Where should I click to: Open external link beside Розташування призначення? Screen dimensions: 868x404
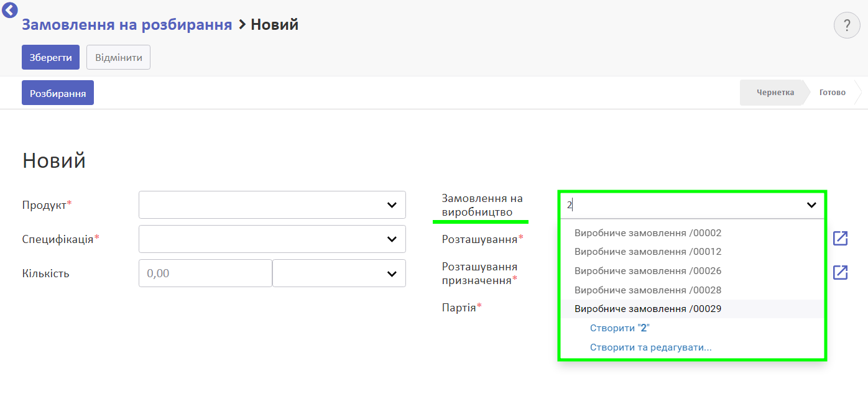(840, 273)
